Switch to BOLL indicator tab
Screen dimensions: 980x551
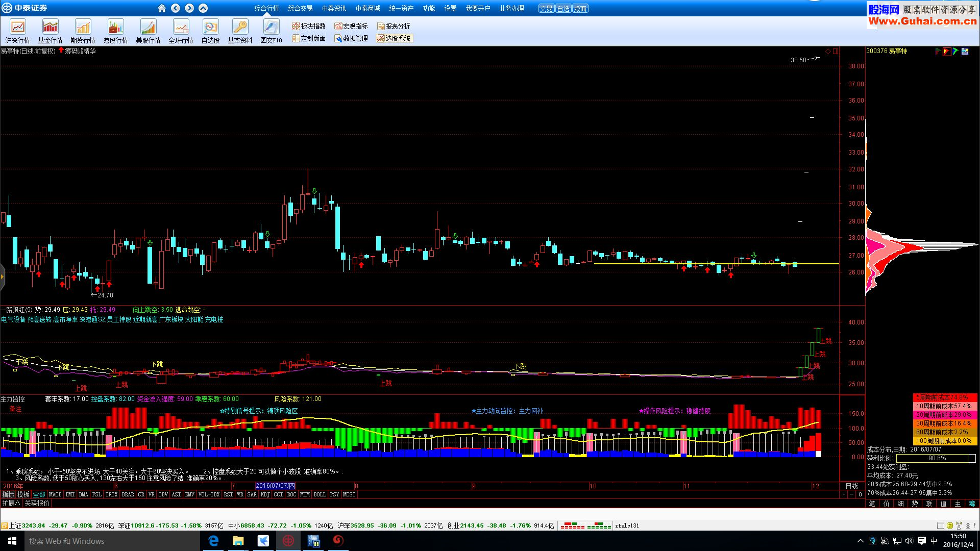[320, 494]
